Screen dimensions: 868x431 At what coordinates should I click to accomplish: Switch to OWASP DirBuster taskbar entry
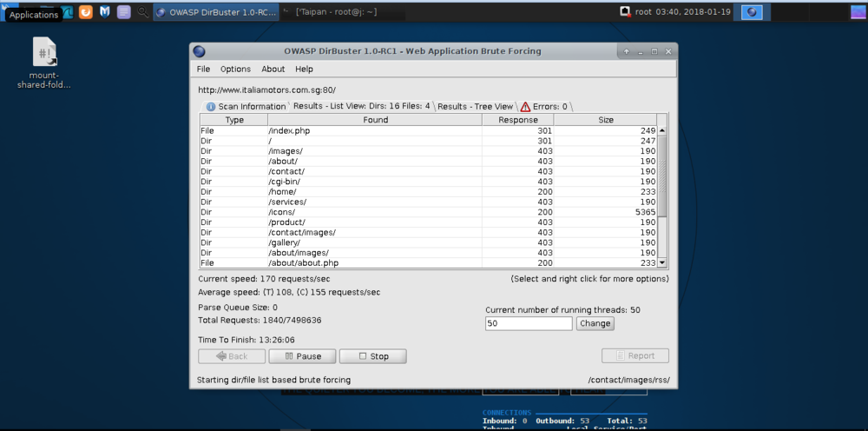pyautogui.click(x=216, y=12)
